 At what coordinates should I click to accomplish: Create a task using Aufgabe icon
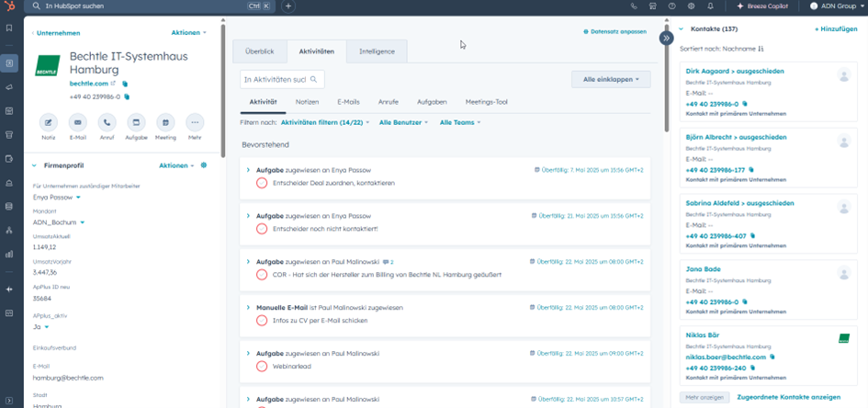click(136, 122)
